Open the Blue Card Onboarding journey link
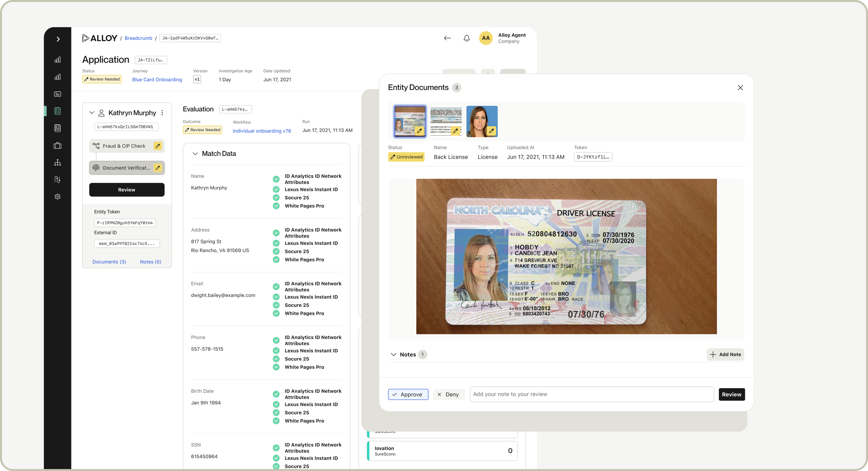Screen dimensions: 868x471 pos(157,79)
